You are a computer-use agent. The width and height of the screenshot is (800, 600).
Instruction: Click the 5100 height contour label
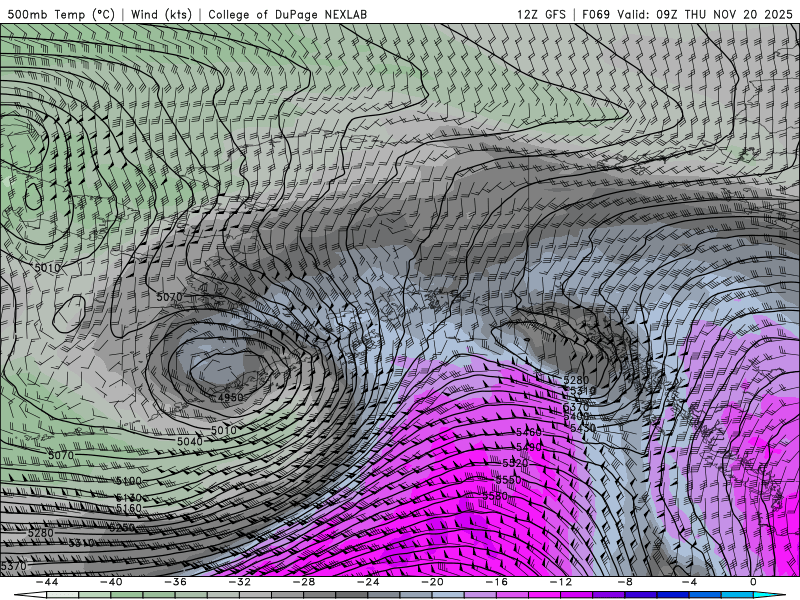point(129,481)
